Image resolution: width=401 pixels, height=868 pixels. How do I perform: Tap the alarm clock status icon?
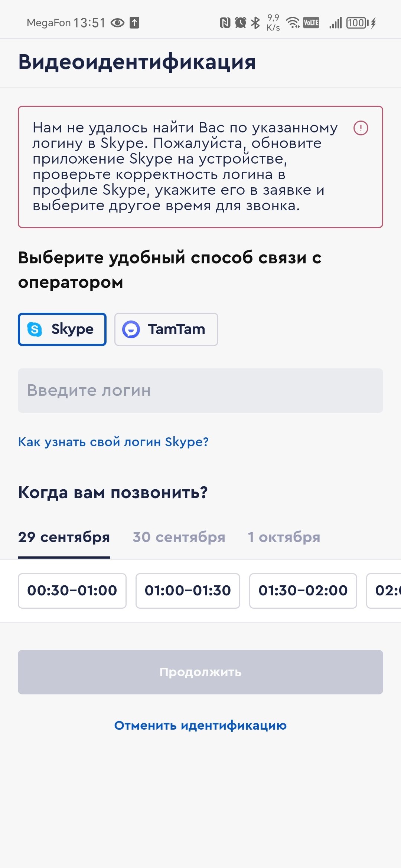point(240,23)
